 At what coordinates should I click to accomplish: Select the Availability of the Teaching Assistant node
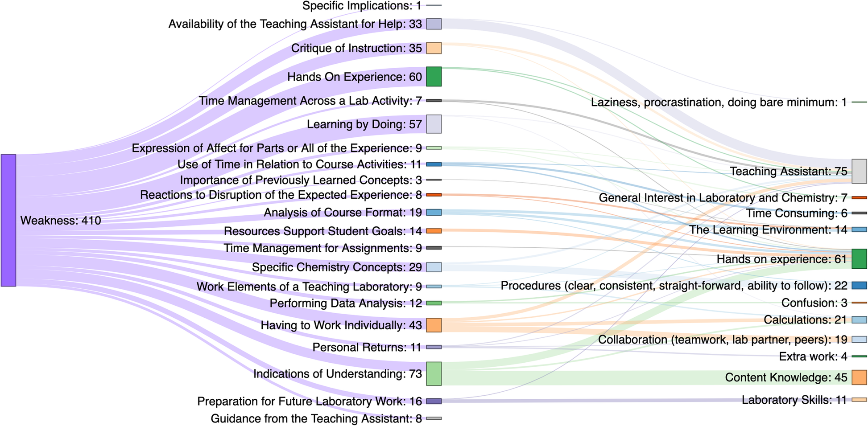tap(434, 24)
